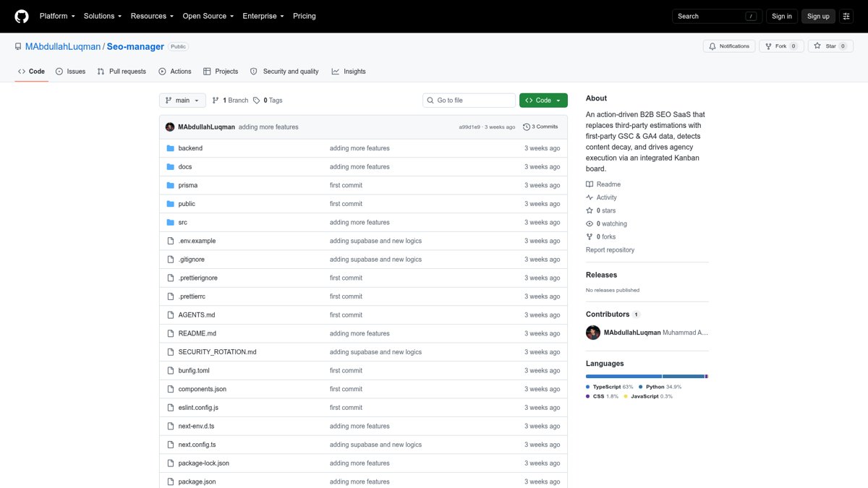The height and width of the screenshot is (488, 868).
Task: Open the MAbdullahLuqman owner profile link
Action: pos(63,46)
